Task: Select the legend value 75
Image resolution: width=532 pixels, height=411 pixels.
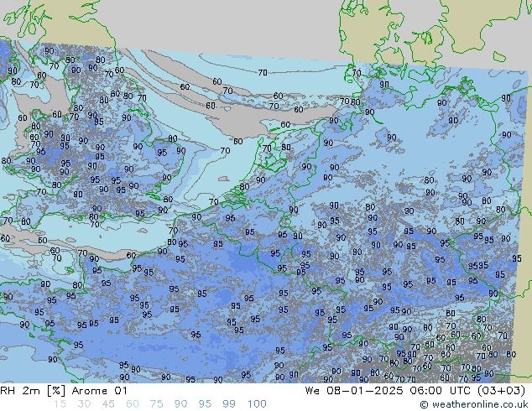Action: tap(156, 404)
